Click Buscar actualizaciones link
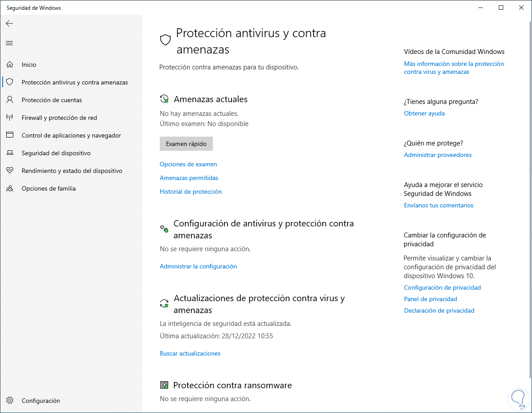The width and height of the screenshot is (532, 413). click(x=190, y=353)
